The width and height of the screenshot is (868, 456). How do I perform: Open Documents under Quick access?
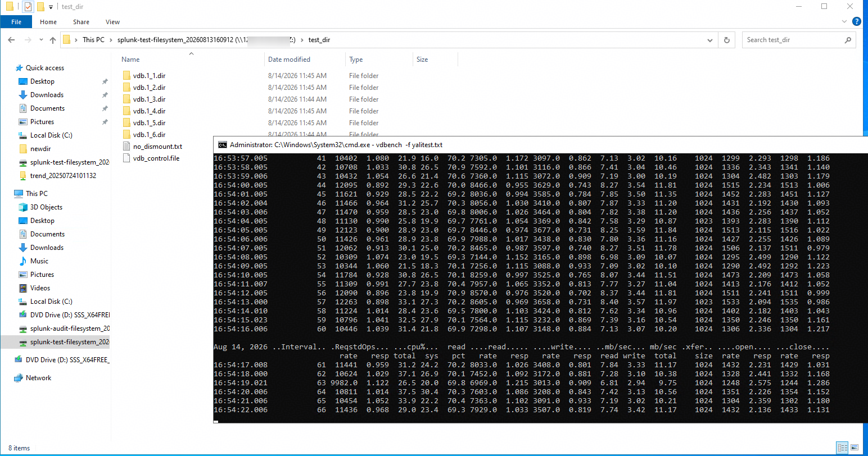[x=47, y=108]
